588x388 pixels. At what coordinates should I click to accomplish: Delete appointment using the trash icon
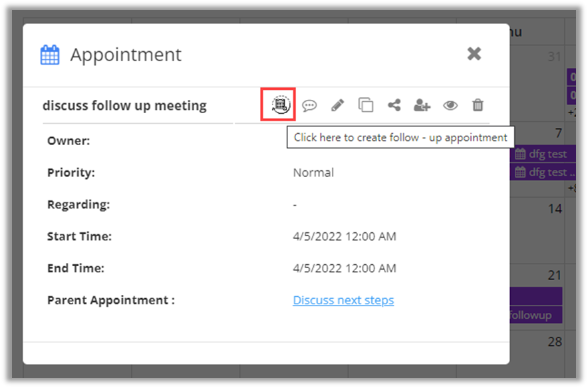pyautogui.click(x=478, y=105)
